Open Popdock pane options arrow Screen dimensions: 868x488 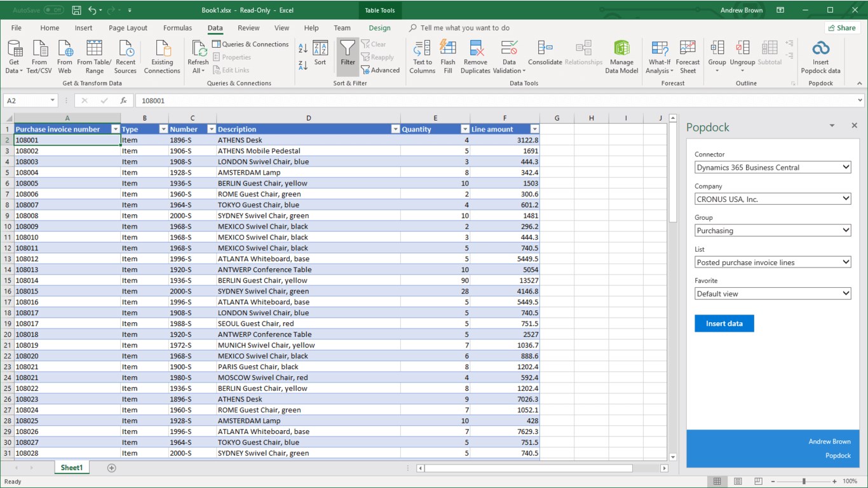[832, 126]
